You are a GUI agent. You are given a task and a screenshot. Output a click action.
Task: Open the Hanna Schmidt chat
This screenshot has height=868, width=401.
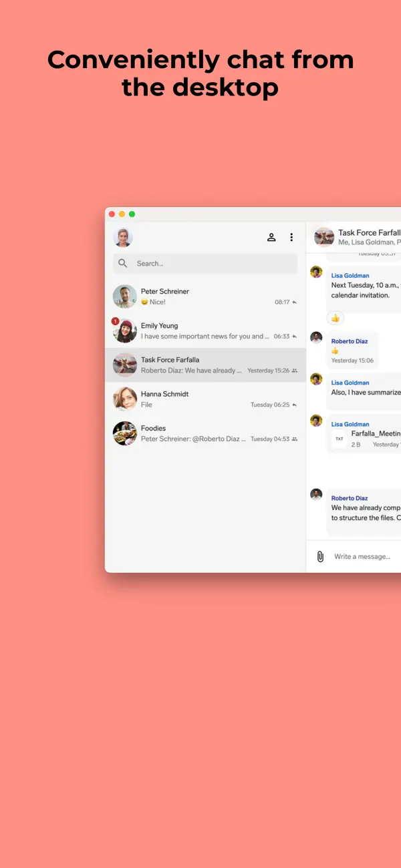[x=205, y=399]
